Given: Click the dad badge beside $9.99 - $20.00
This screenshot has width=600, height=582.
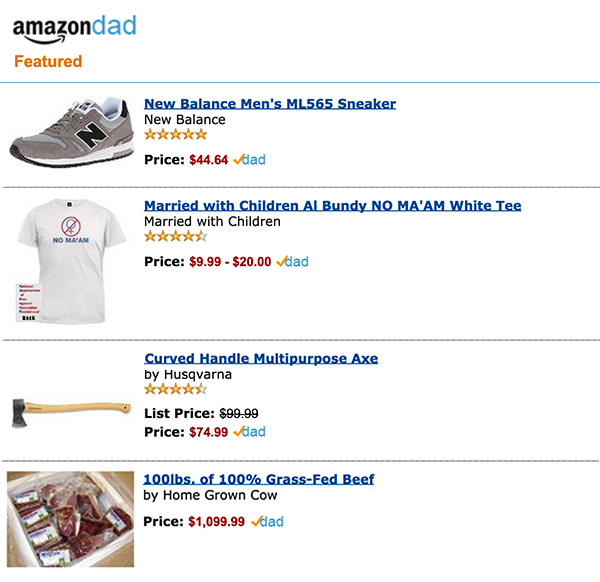Looking at the screenshot, I should pos(292,262).
